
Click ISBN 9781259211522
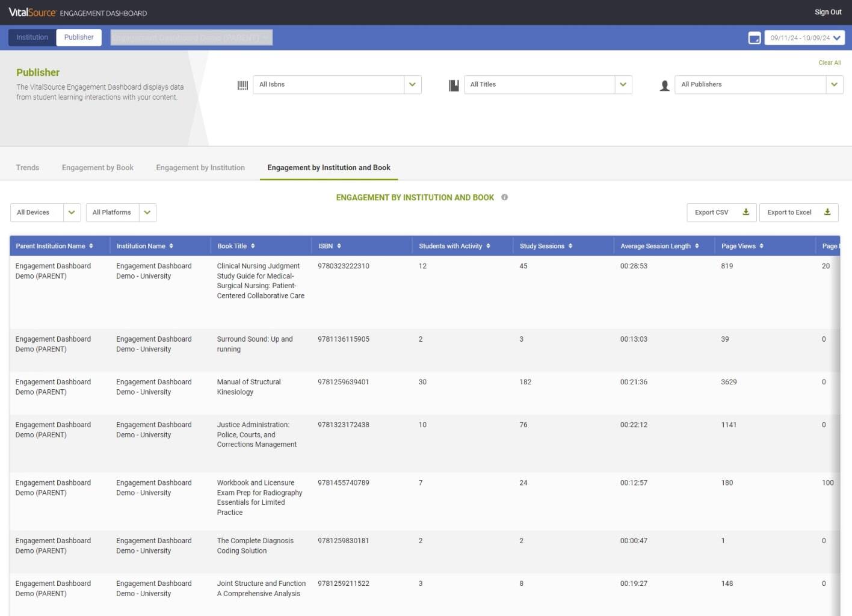pos(344,584)
